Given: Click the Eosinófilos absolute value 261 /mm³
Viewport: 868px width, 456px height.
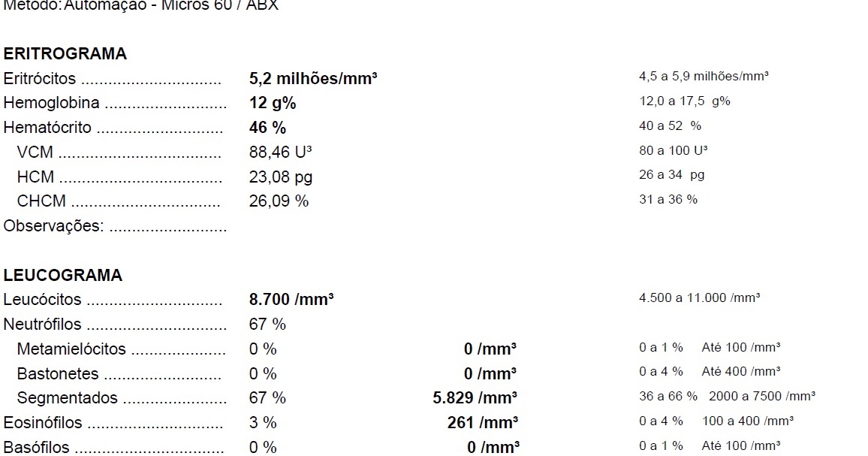Looking at the screenshot, I should click(483, 423).
